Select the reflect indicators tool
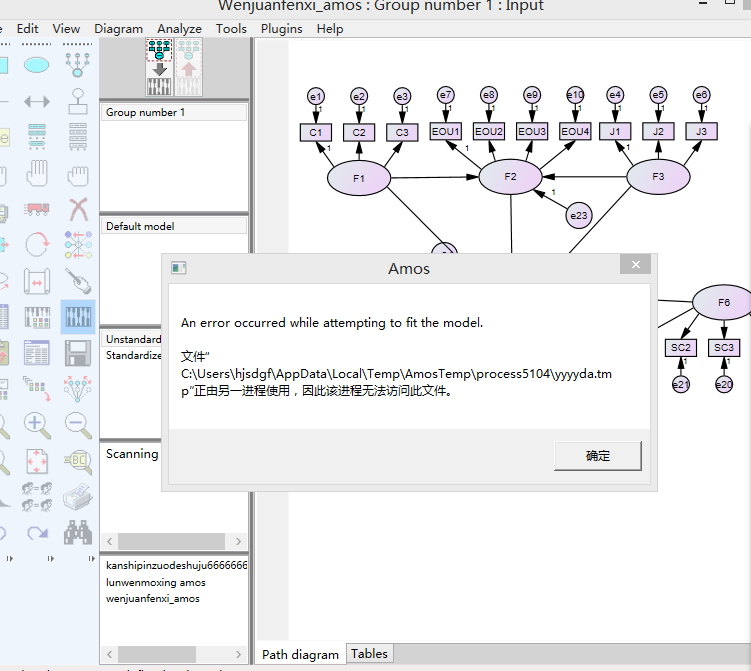The image size is (751, 671). tap(78, 245)
